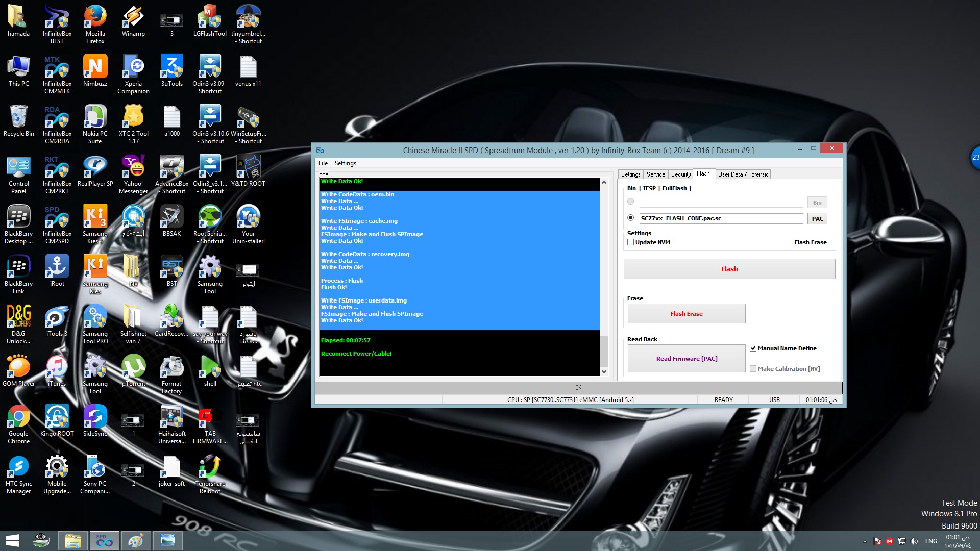Click the Bin browse button

click(x=818, y=203)
